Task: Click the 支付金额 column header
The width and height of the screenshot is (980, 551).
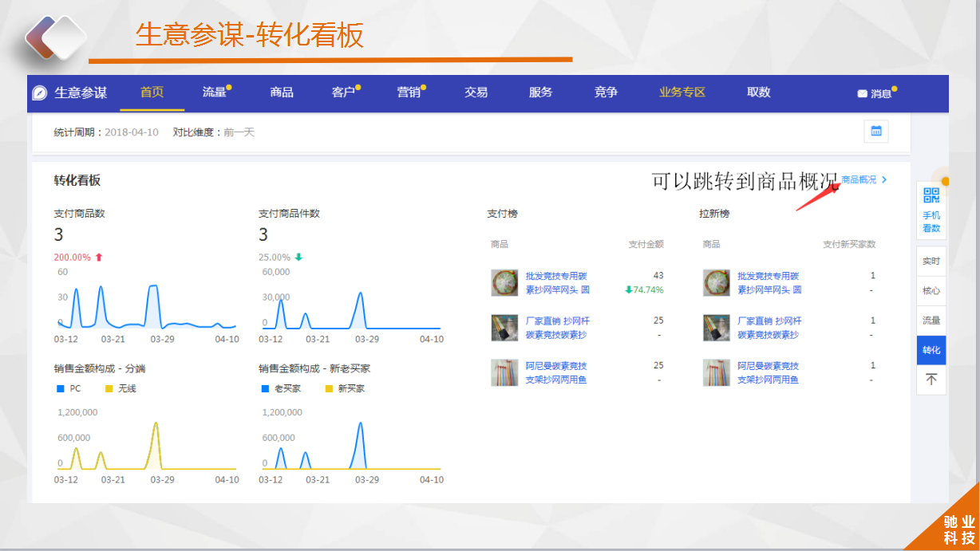Action: click(646, 244)
